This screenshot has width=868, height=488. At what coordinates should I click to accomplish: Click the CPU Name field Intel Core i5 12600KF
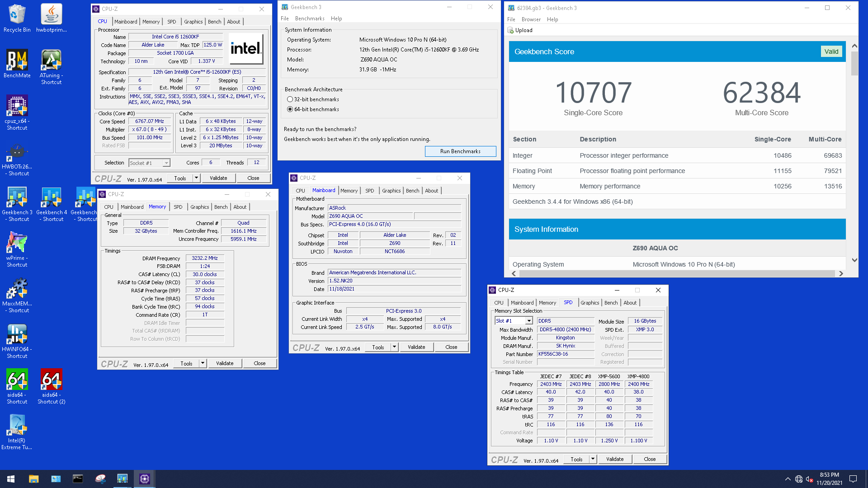tap(175, 37)
